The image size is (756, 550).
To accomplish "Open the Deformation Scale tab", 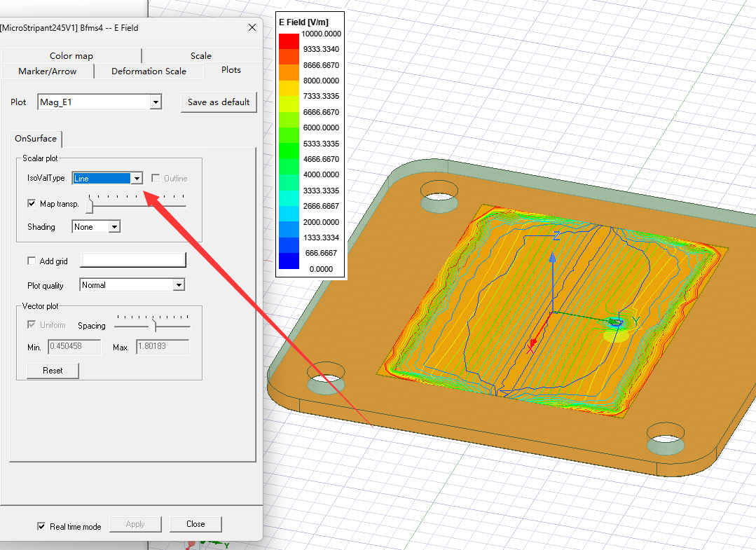I will (x=149, y=71).
